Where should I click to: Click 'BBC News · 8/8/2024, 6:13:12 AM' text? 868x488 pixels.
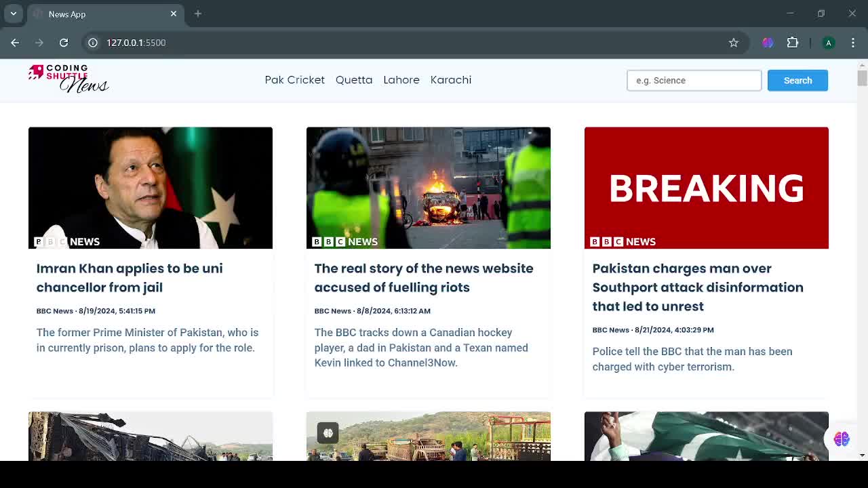372,311
